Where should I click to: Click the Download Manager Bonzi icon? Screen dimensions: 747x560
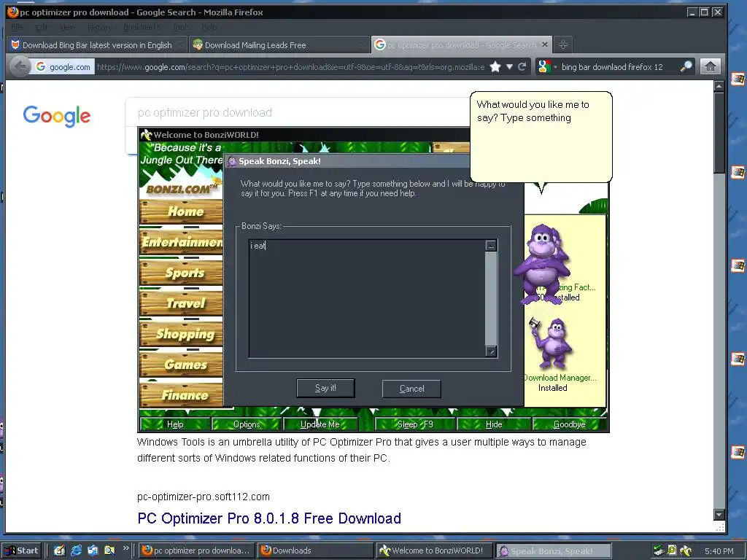click(551, 343)
